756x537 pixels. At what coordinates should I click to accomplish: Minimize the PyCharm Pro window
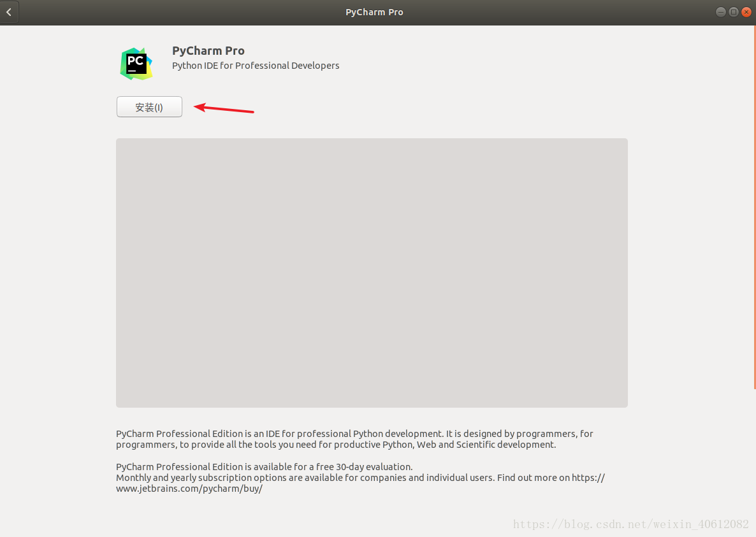pos(720,12)
